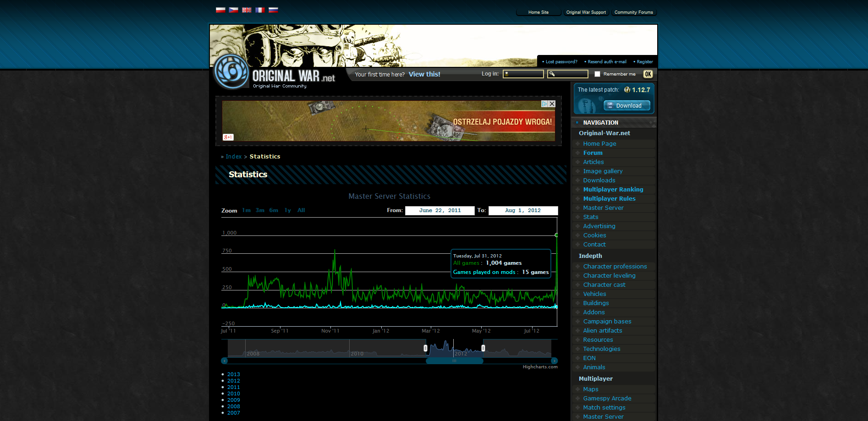Open Match settings page
The width and height of the screenshot is (868, 421).
(604, 407)
